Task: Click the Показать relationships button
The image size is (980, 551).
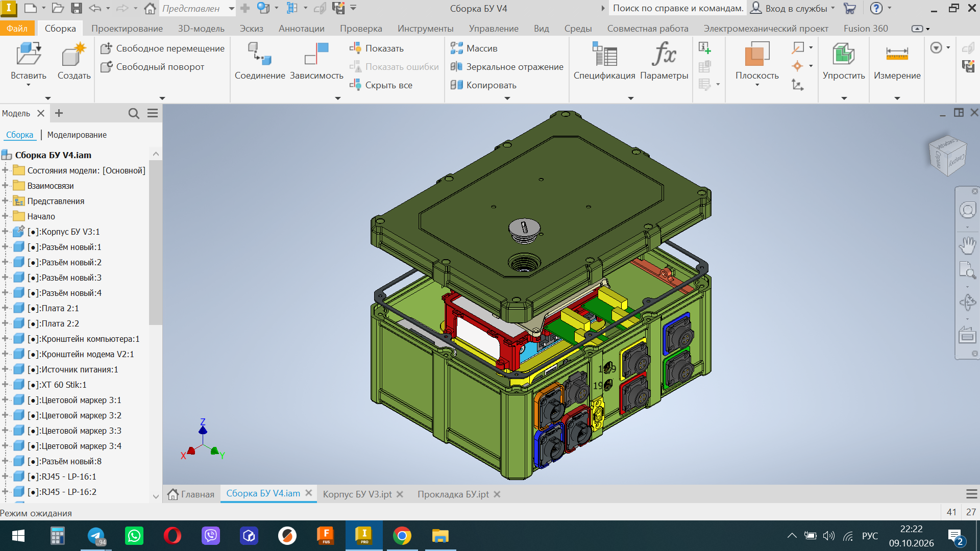Action: coord(377,48)
